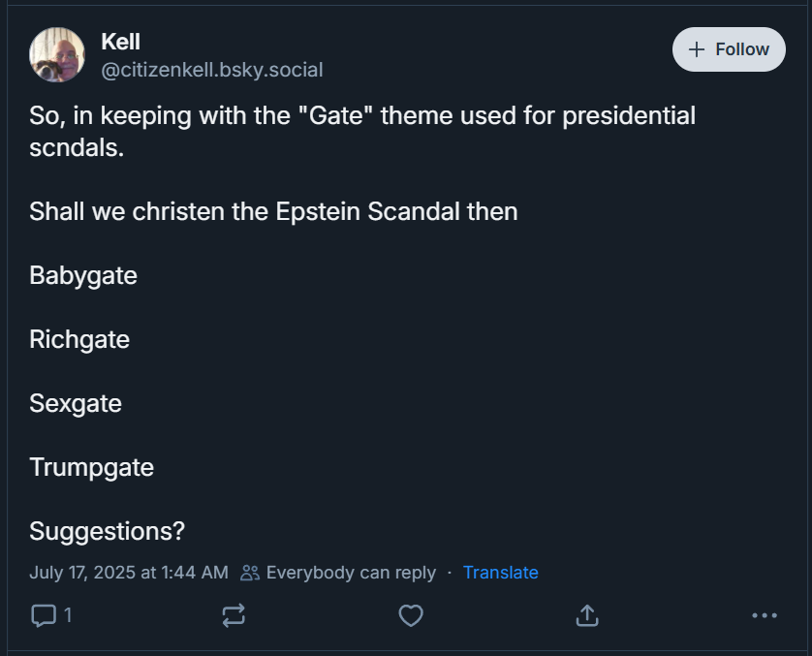Follow the Kell account

tap(729, 49)
